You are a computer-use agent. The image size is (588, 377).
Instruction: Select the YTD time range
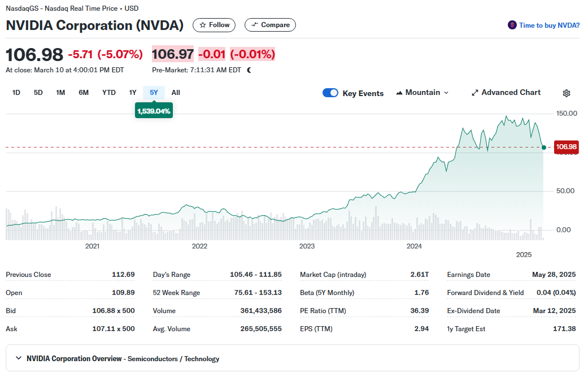point(109,93)
